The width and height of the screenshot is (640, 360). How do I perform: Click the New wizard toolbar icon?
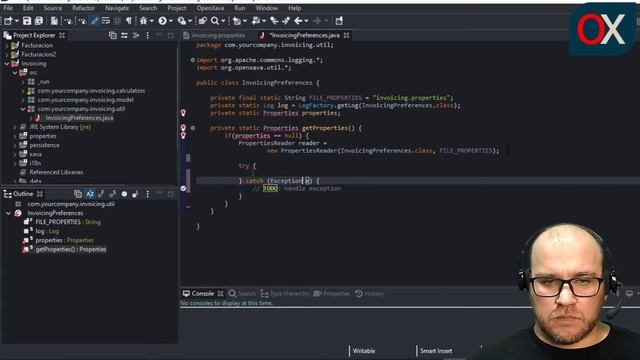[8, 21]
